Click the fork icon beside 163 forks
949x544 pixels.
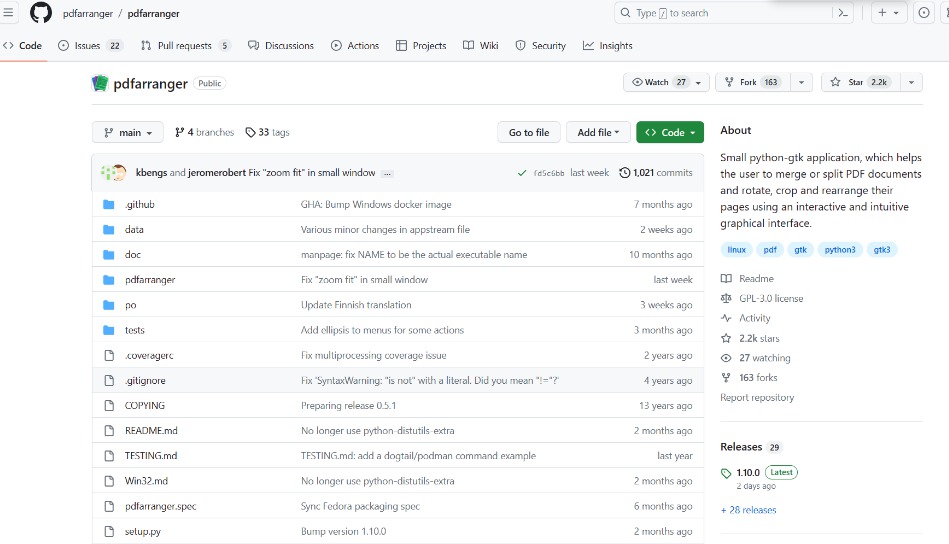[726, 378]
